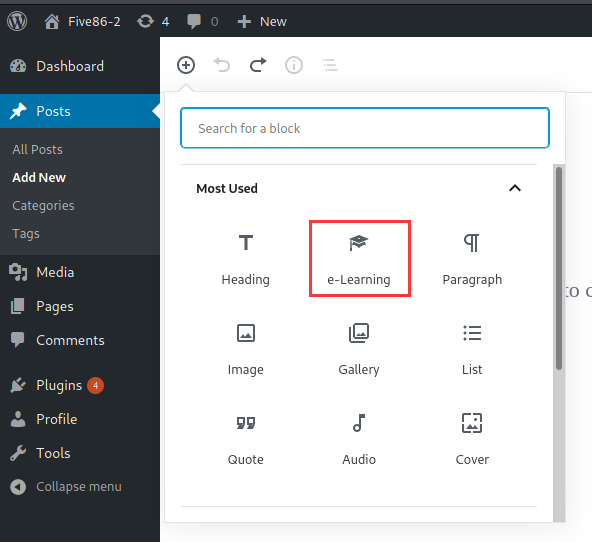Screen dimensions: 592x542
Task: Open the New content menu in the admin bar
Action: (262, 22)
